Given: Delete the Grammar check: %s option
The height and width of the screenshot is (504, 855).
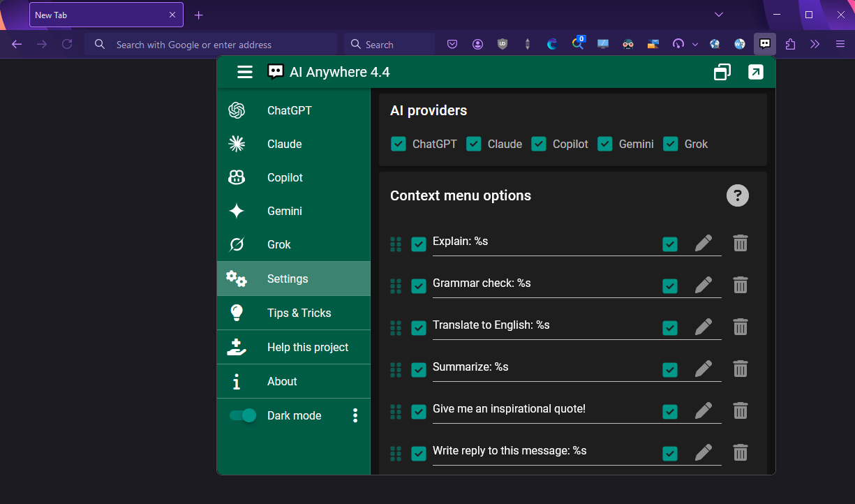Looking at the screenshot, I should [741, 285].
